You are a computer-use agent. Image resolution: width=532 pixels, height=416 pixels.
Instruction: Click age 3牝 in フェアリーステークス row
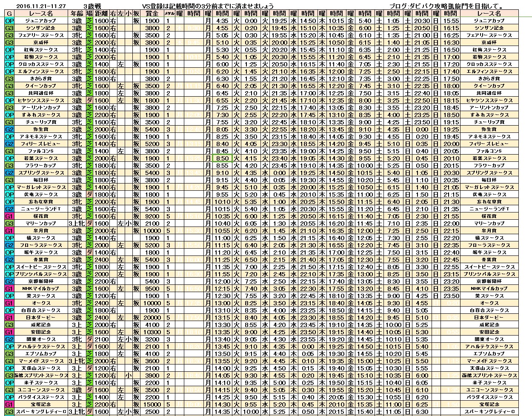click(77, 35)
